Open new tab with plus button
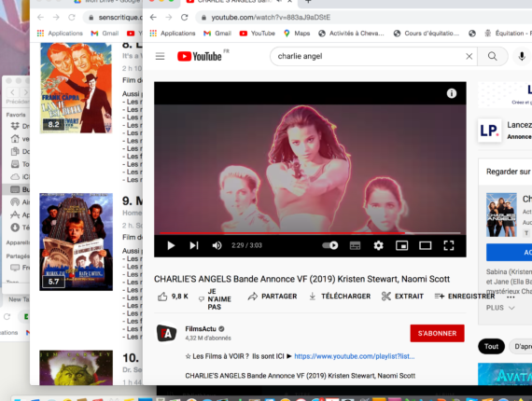The height and width of the screenshot is (401, 532). pyautogui.click(x=308, y=2)
